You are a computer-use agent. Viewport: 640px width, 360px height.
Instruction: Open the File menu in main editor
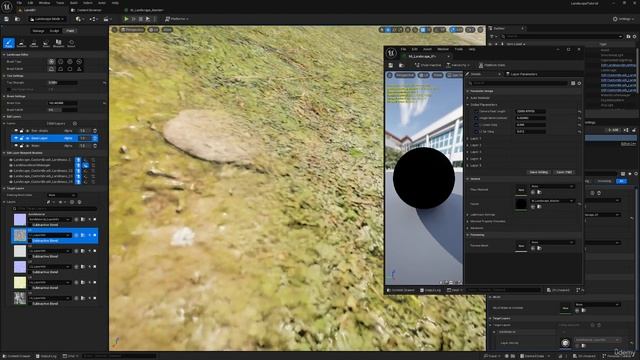tap(19, 3)
